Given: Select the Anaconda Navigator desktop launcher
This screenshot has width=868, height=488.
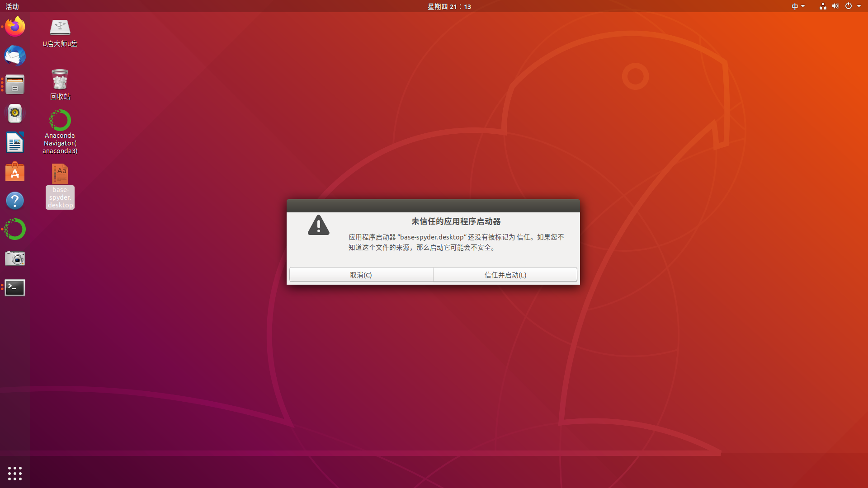Looking at the screenshot, I should click(x=60, y=131).
